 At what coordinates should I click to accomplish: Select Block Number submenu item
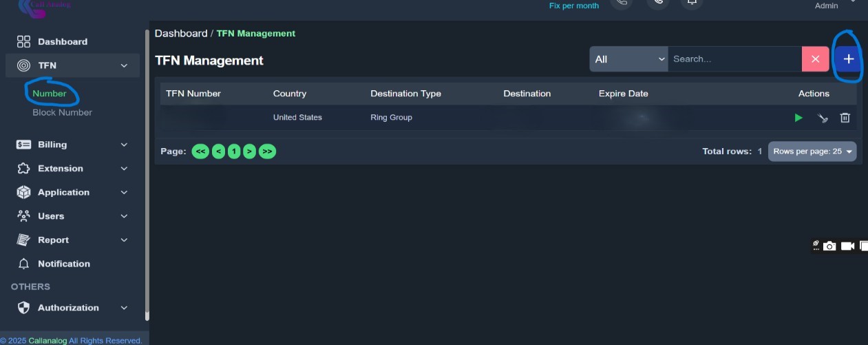[x=62, y=112]
